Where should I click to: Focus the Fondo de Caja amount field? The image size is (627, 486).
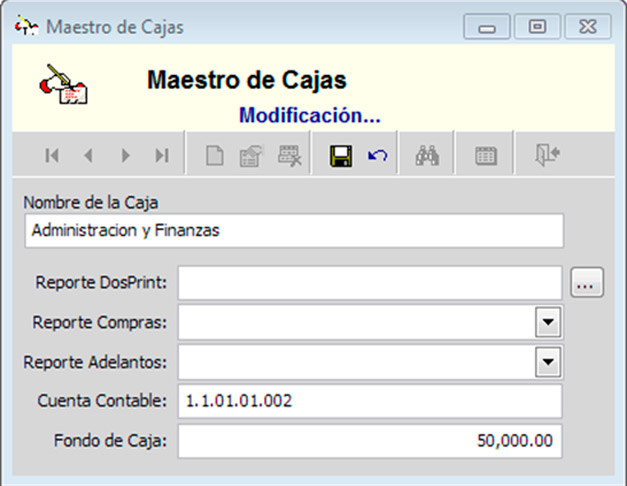[x=369, y=440]
